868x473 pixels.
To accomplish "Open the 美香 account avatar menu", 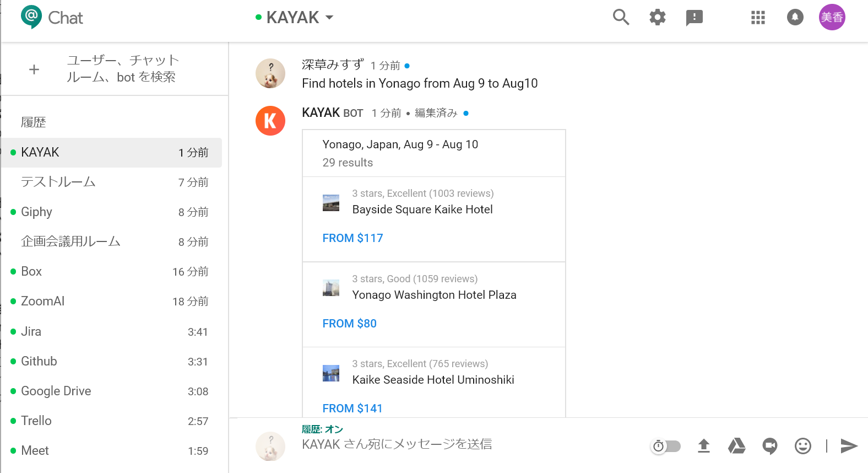I will coord(832,18).
